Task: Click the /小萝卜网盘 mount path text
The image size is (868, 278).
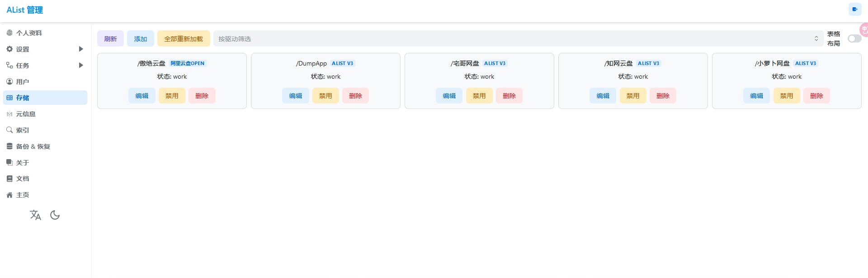Action: coord(772,63)
